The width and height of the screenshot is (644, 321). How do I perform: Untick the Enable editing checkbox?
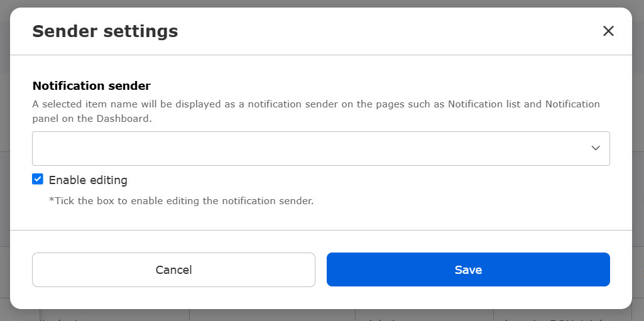pyautogui.click(x=38, y=180)
